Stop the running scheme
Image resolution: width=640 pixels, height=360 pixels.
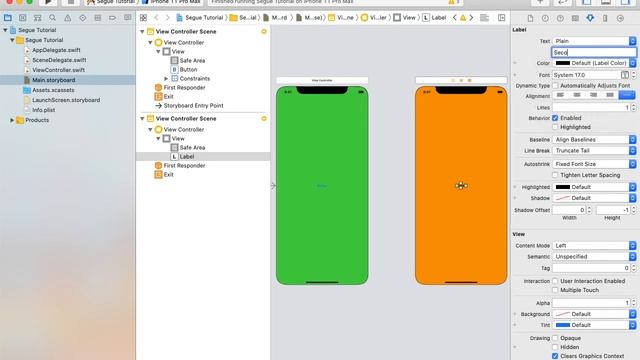71,2
